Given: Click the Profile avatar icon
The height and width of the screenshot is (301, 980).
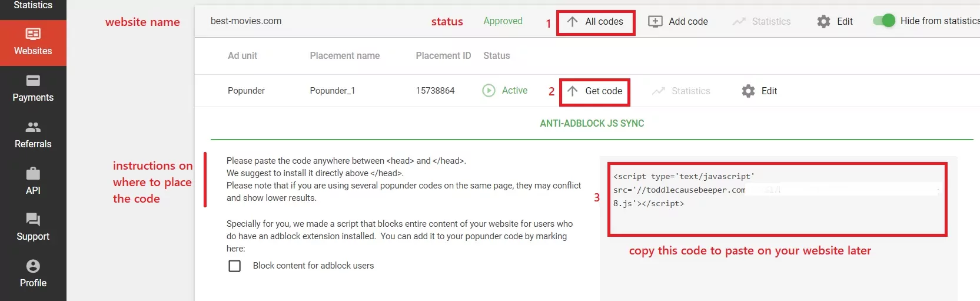Looking at the screenshot, I should pos(33,266).
